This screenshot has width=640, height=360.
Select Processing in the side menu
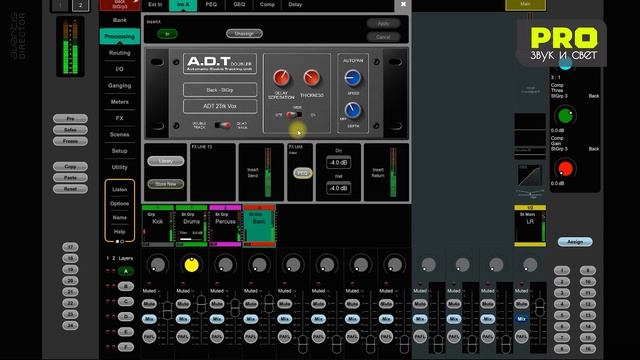click(120, 36)
